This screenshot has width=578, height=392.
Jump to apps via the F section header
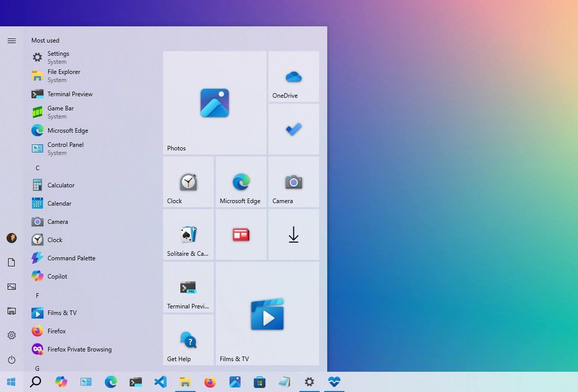[x=37, y=295]
